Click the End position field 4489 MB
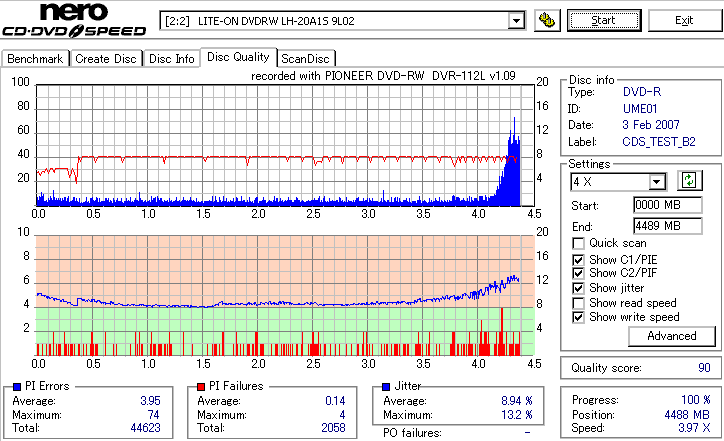 click(x=668, y=226)
